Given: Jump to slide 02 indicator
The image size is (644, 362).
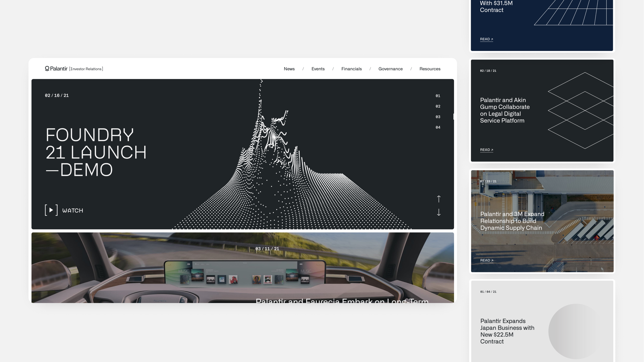Looking at the screenshot, I should click(438, 106).
